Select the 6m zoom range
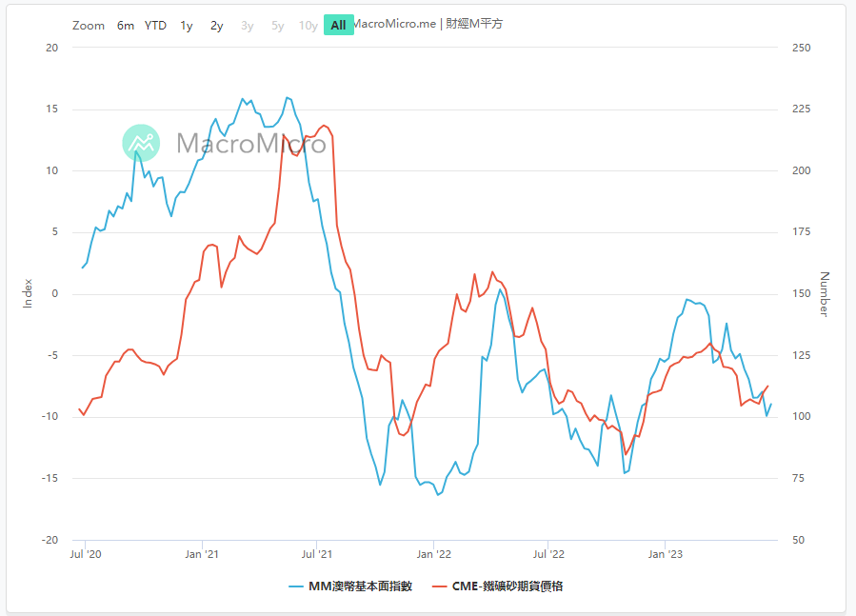Viewport: 856px width, 616px height. pos(126,26)
